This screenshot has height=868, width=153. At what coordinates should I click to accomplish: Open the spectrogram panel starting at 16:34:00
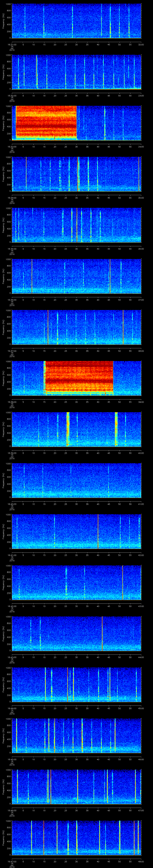[x=77, y=174]
